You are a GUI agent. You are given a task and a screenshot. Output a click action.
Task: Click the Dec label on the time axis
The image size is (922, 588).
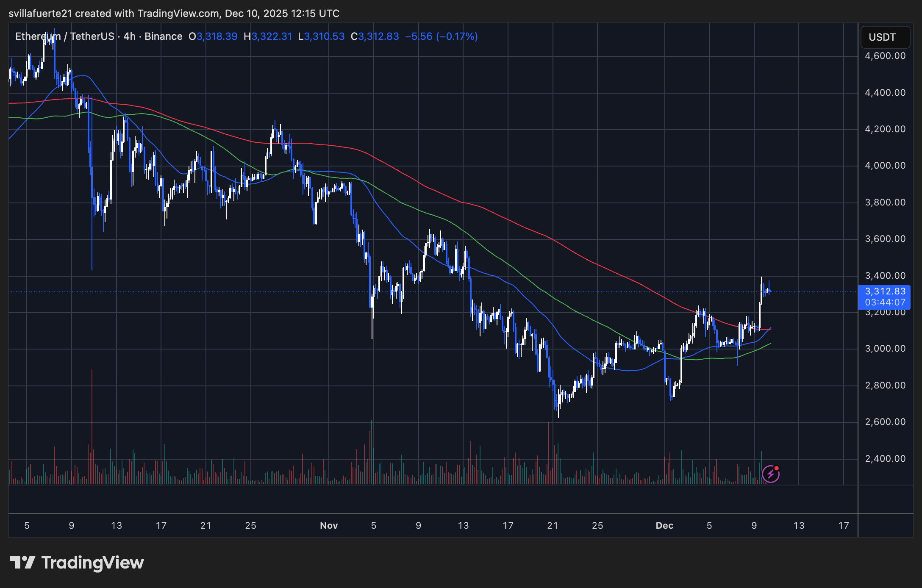(x=664, y=525)
